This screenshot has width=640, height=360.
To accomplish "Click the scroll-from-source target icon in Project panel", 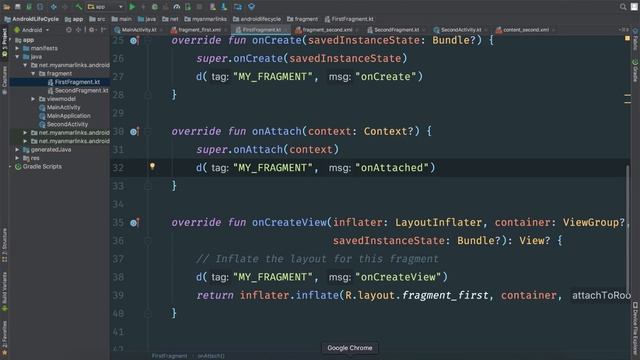I will coord(69,30).
